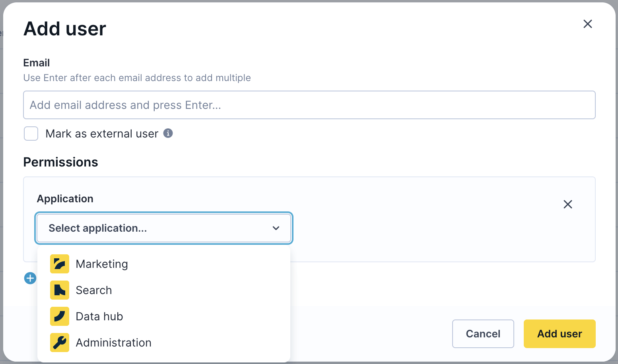Remove the Application permission row
618x364 pixels.
tap(568, 204)
